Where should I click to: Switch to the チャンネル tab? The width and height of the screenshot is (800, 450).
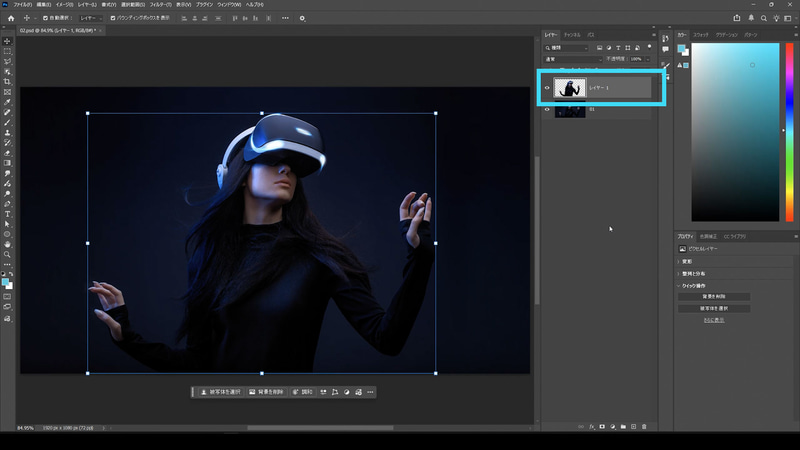pos(571,34)
